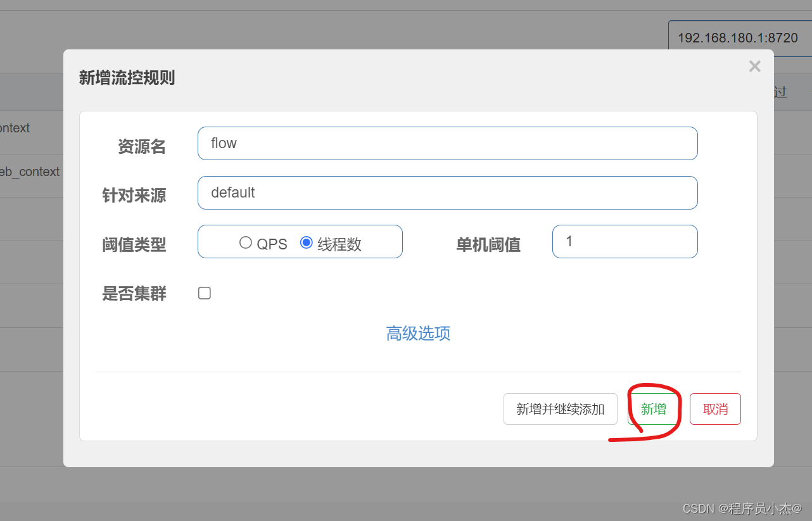
Task: Expand the 高级选项 link
Action: pyautogui.click(x=418, y=333)
